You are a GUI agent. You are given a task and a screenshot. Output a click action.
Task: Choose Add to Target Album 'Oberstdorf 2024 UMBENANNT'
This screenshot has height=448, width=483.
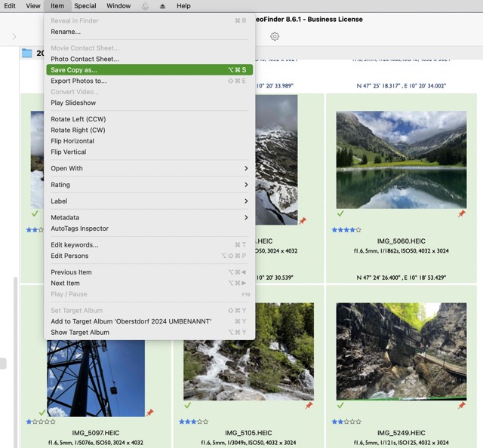point(131,321)
